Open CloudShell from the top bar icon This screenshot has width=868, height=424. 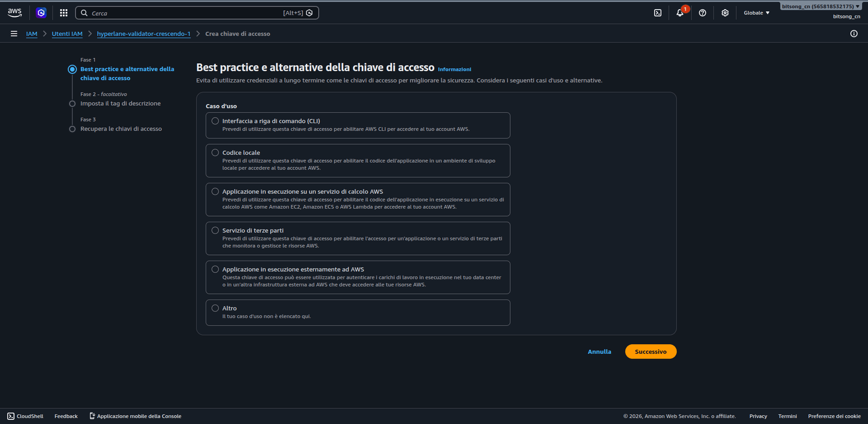coord(658,12)
